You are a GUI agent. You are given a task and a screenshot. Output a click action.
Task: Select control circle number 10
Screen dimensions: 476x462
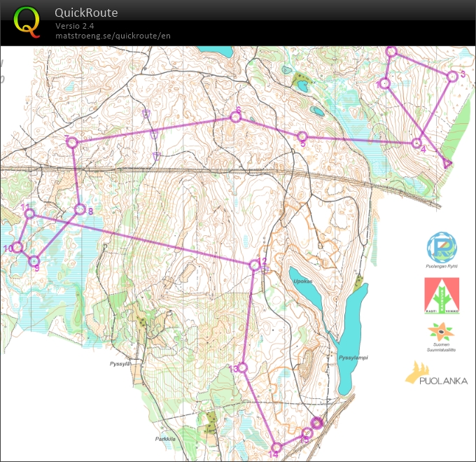[x=18, y=247]
